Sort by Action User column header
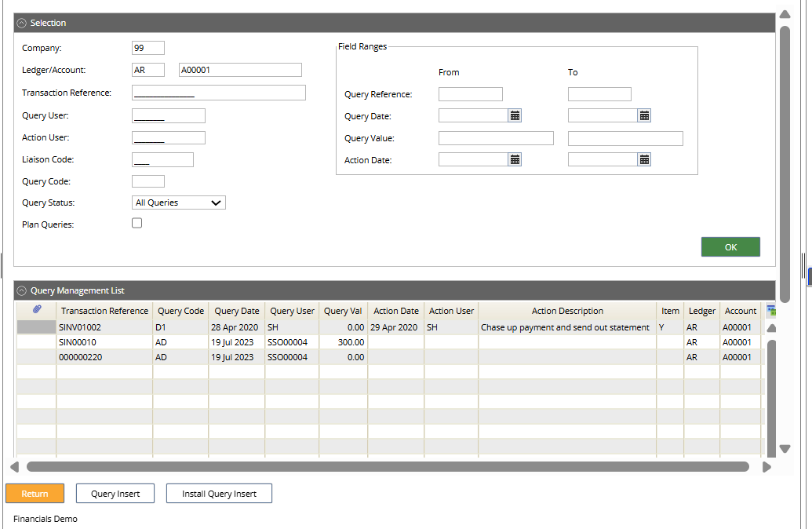This screenshot has width=812, height=529. pyautogui.click(x=451, y=311)
